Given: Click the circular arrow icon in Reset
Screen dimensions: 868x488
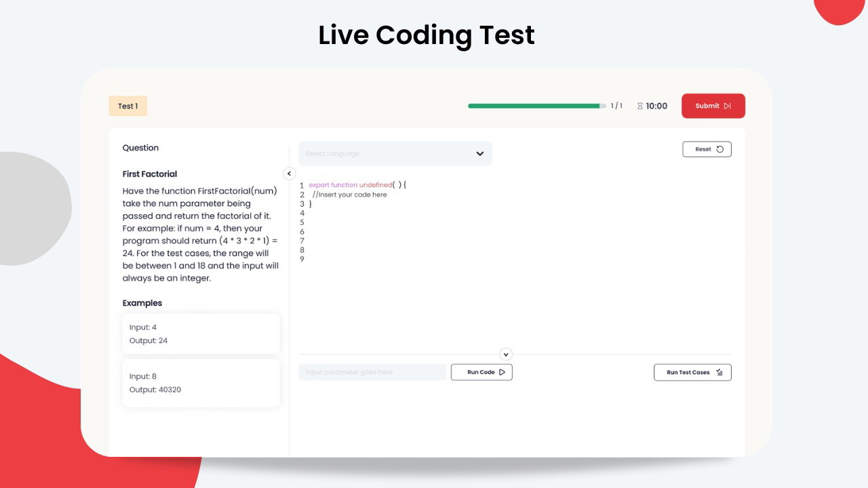Looking at the screenshot, I should click(719, 149).
